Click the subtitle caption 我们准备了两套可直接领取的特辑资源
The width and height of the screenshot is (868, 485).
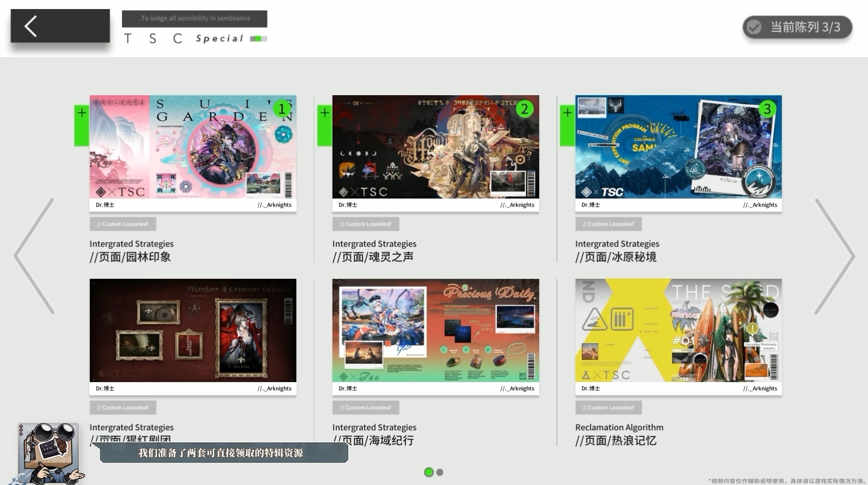tap(221, 453)
